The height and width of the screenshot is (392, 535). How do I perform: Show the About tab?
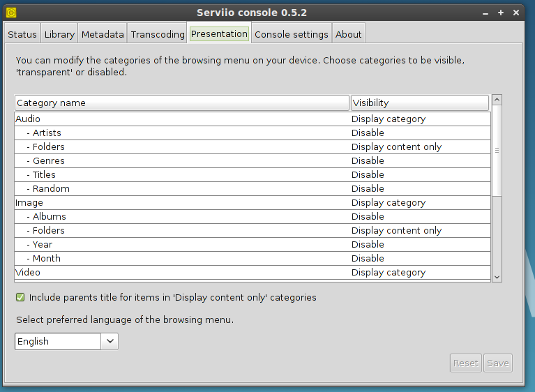tap(348, 34)
